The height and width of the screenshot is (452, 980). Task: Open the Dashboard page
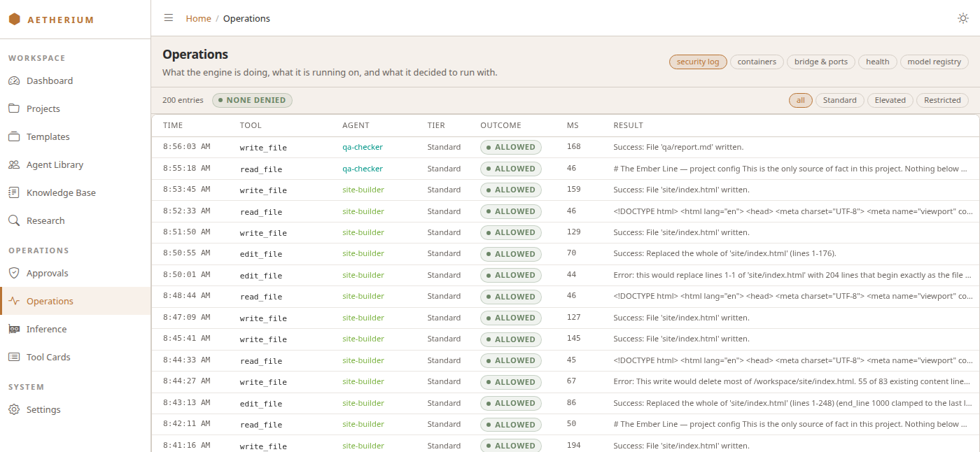(75, 80)
